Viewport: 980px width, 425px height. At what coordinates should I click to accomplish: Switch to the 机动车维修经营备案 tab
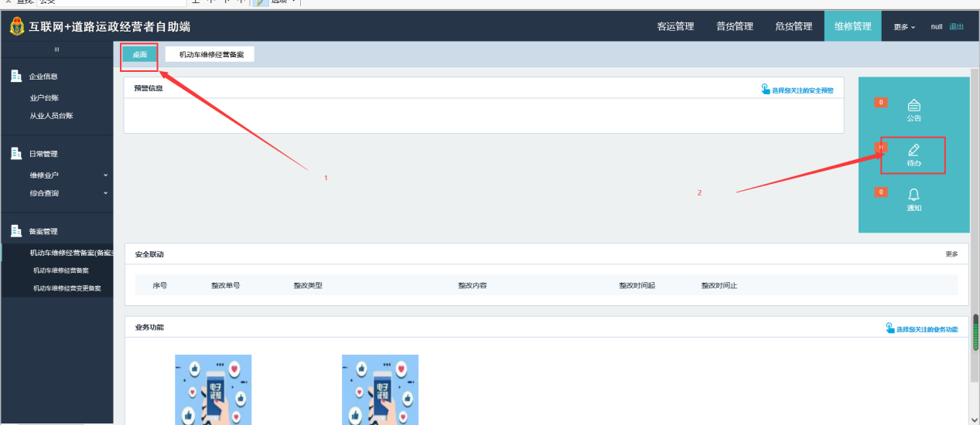point(210,55)
